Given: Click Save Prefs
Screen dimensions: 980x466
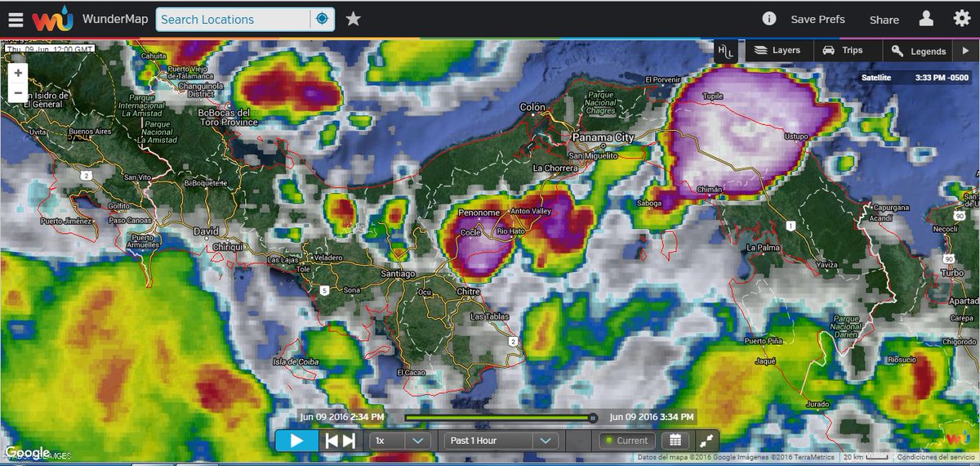Looking at the screenshot, I should (817, 20).
